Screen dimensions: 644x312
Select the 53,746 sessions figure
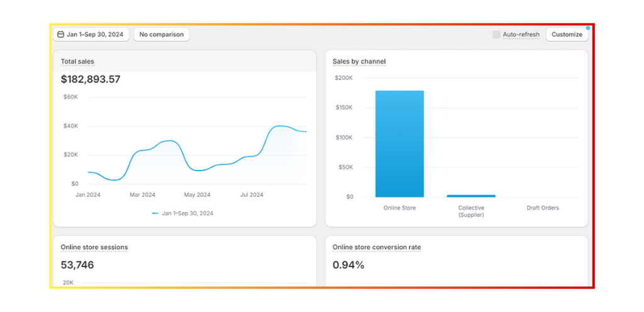(77, 265)
